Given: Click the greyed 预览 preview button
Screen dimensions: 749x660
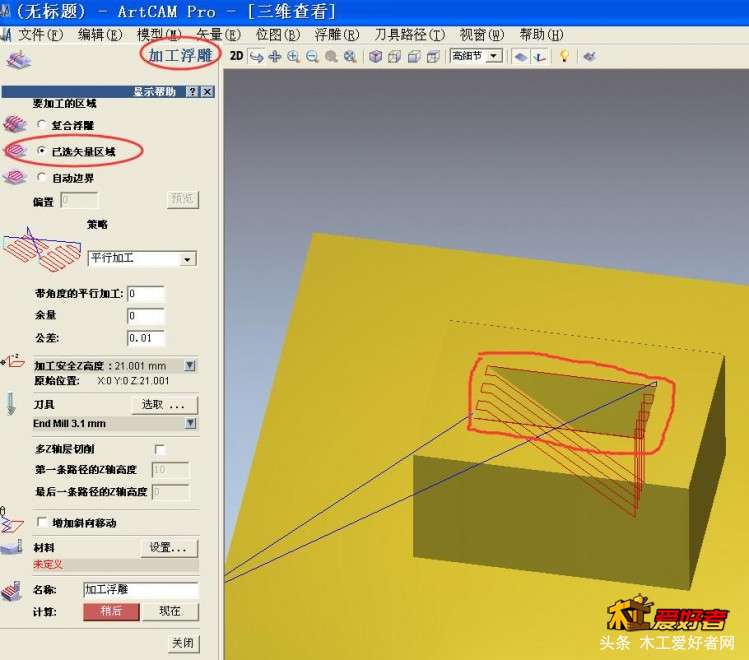Looking at the screenshot, I should tap(182, 199).
